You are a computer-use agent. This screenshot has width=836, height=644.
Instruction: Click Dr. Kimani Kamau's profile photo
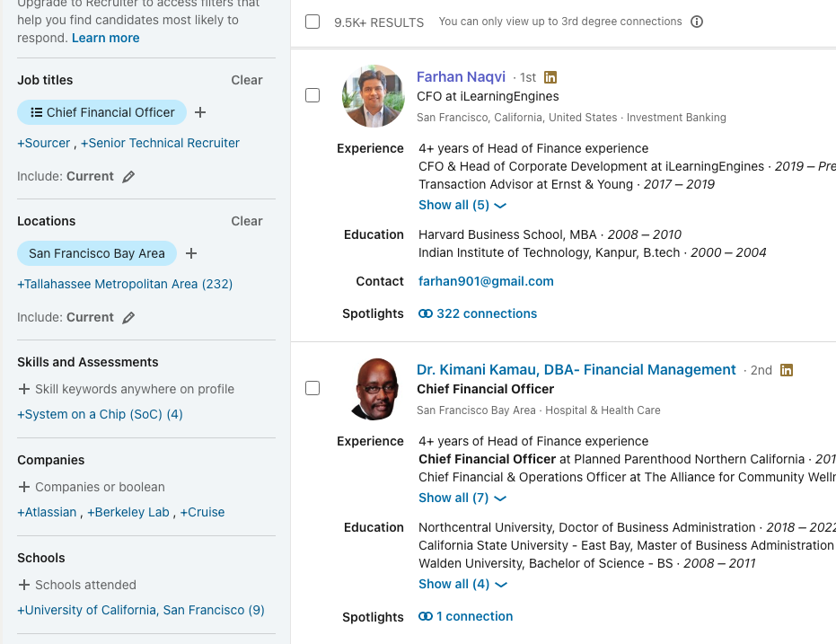pos(374,389)
